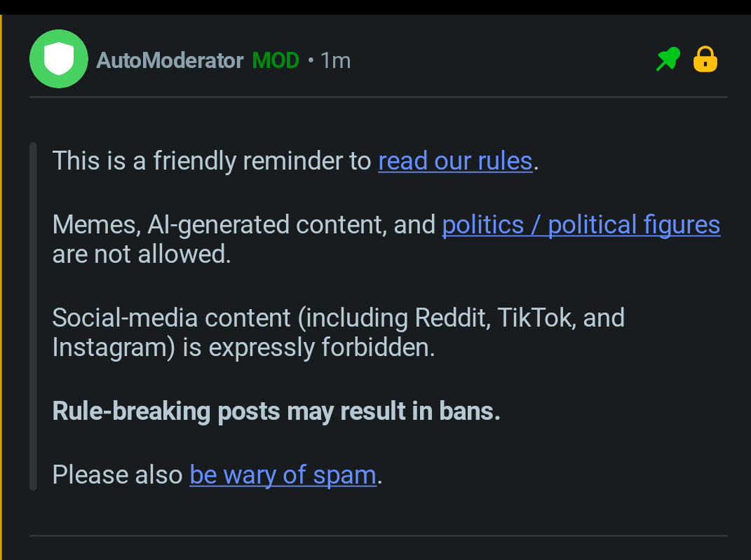The height and width of the screenshot is (560, 751).
Task: Click the "Please also" text
Action: 117,475
